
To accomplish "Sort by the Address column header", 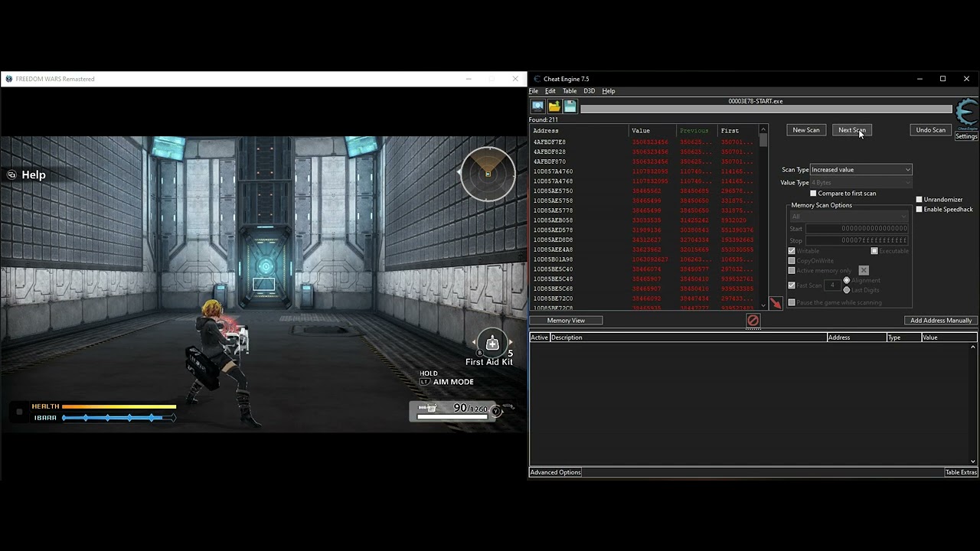I will click(x=579, y=131).
